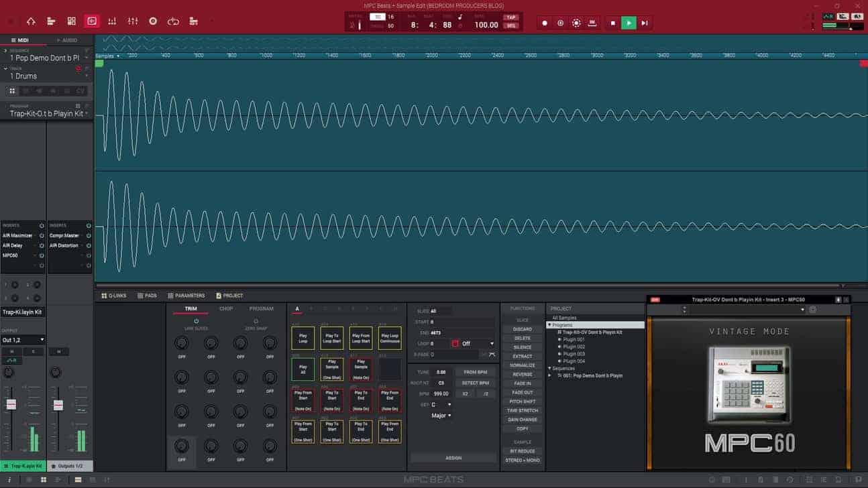The height and width of the screenshot is (488, 868).
Task: Toggle the Zero Snap power button
Action: [256, 321]
